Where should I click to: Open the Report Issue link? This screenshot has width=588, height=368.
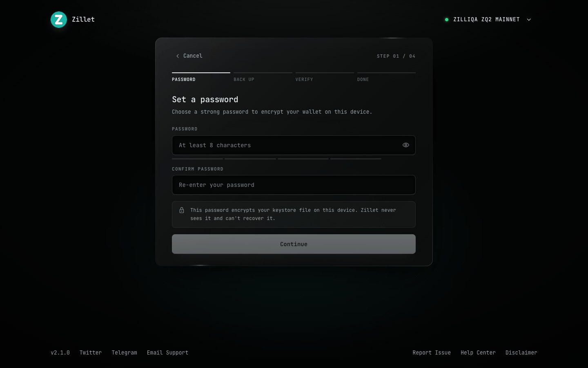coord(432,352)
